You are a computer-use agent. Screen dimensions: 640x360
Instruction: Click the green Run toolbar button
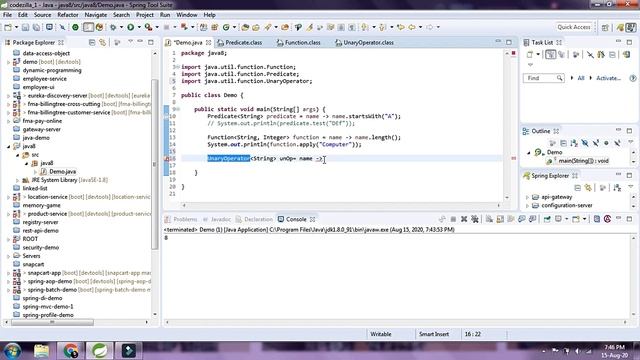pyautogui.click(x=131, y=27)
